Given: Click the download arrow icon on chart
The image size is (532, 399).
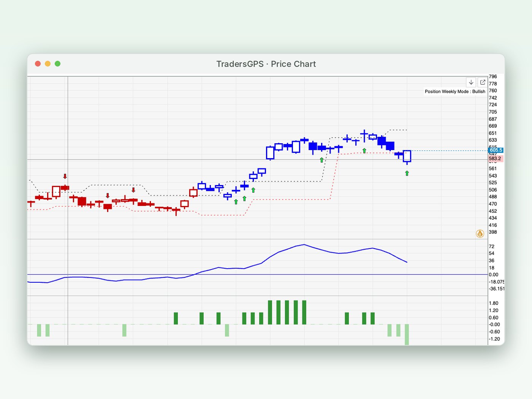Looking at the screenshot, I should (x=471, y=82).
